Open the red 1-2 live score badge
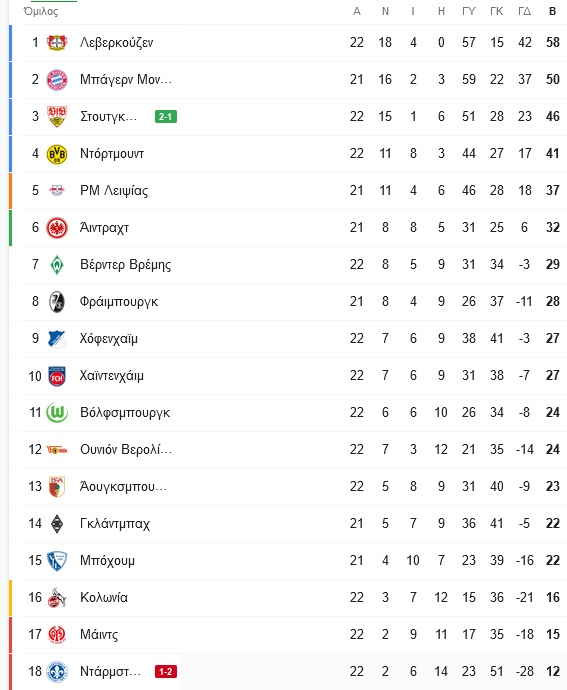 pyautogui.click(x=166, y=672)
